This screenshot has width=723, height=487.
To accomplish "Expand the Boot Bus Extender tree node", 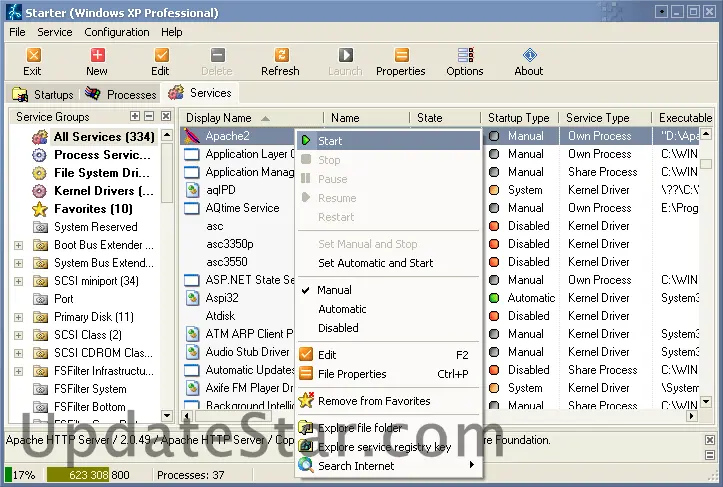I will point(18,245).
